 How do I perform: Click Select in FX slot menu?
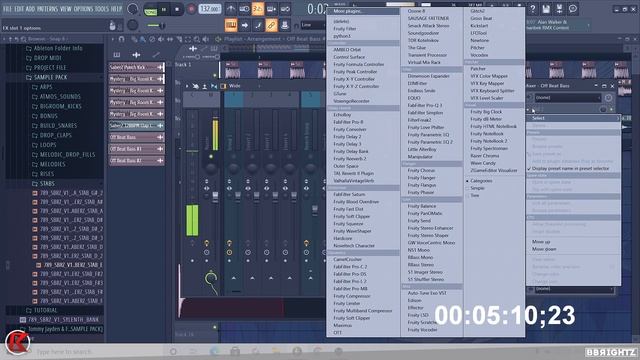[x=573, y=118]
